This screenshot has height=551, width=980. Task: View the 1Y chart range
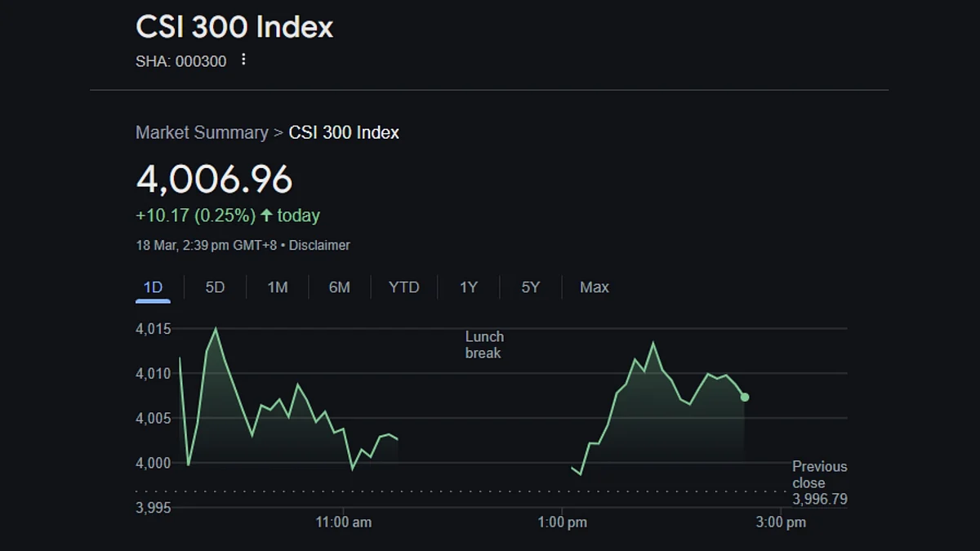click(468, 287)
